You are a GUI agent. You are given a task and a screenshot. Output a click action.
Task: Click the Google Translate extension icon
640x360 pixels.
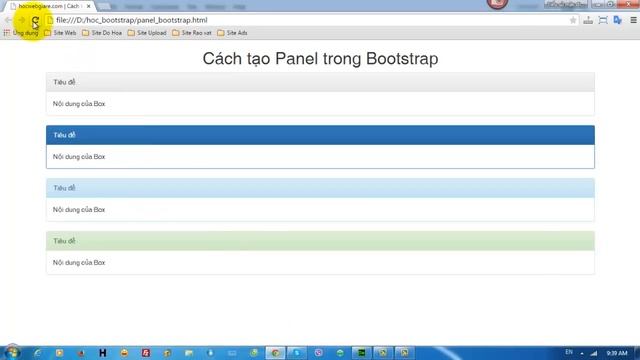click(618, 20)
